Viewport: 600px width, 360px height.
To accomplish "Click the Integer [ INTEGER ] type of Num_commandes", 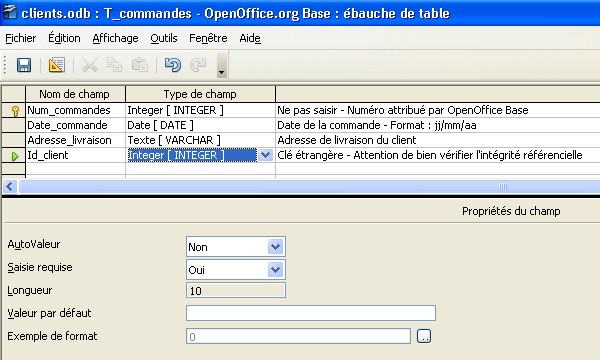I will [200, 110].
